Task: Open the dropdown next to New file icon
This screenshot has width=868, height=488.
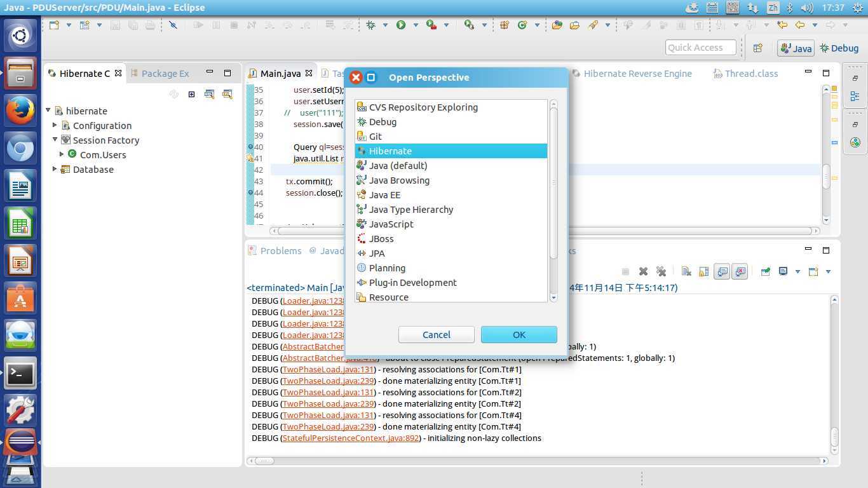Action: pos(69,25)
